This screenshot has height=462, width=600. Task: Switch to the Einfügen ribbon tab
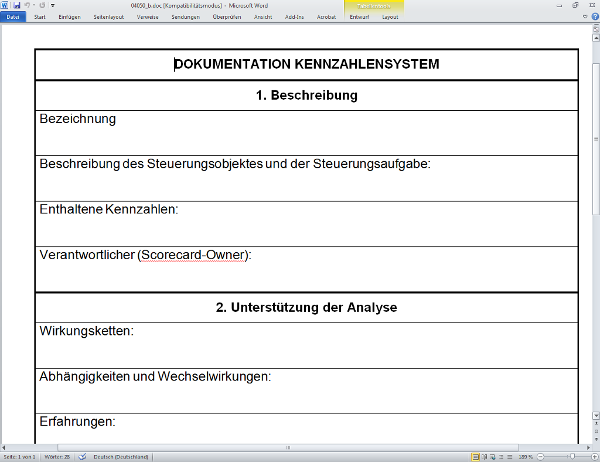click(70, 17)
